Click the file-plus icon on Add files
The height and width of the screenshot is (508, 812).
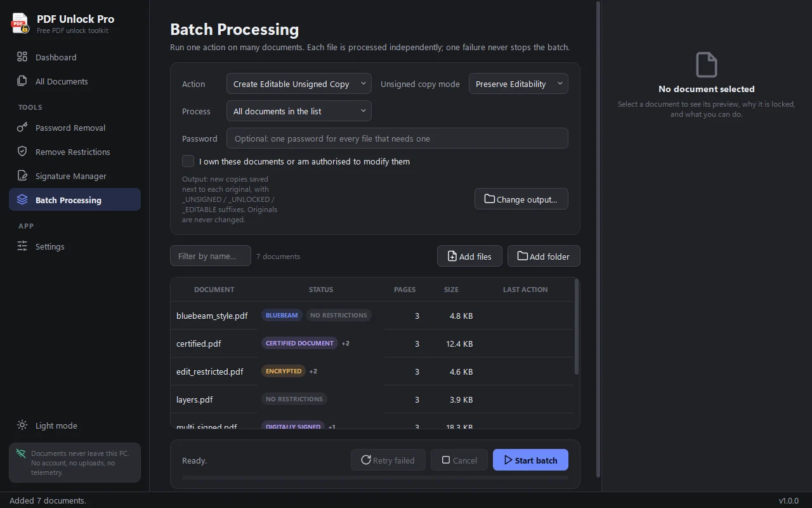(x=452, y=256)
